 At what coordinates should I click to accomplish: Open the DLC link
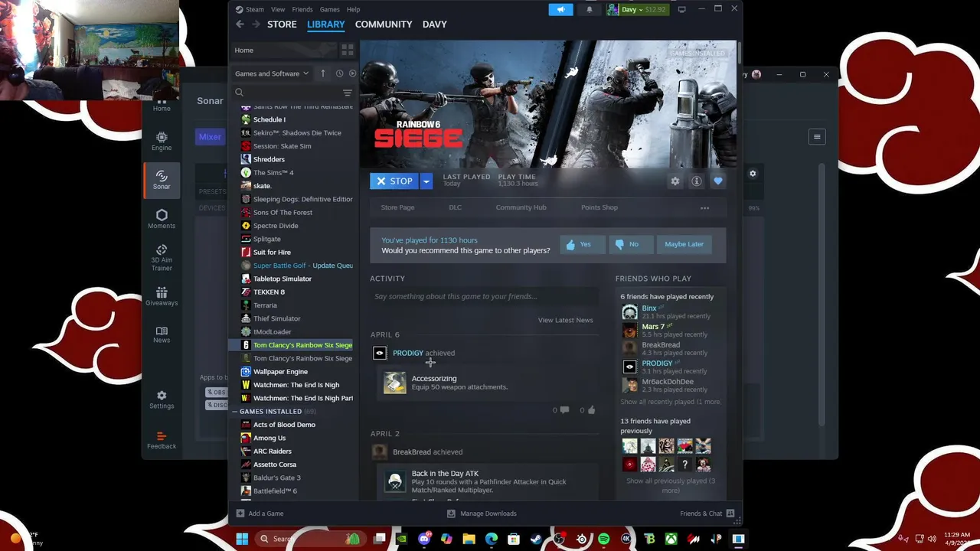[456, 207]
